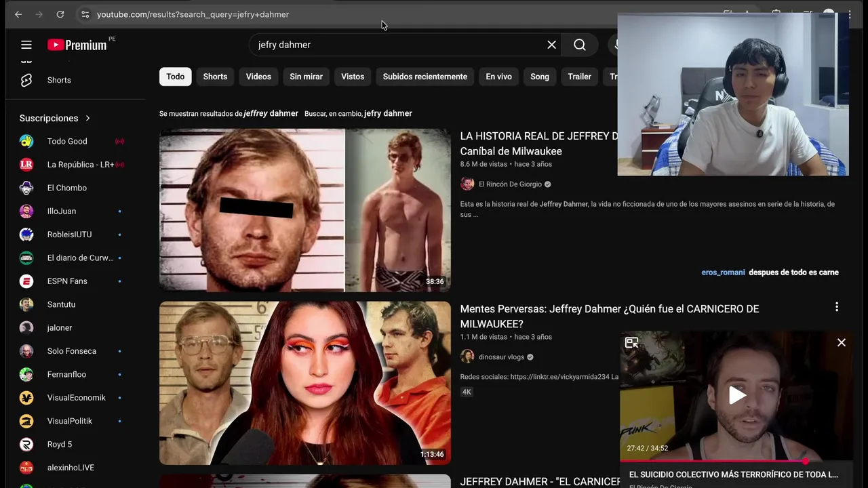Search instead for jefry dahmer link
This screenshot has height=488, width=868.
[388, 114]
